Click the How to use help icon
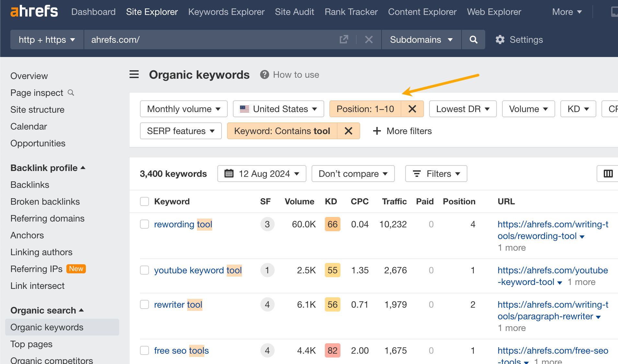 [264, 74]
